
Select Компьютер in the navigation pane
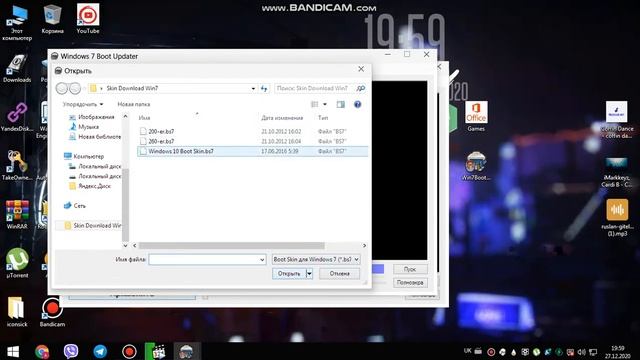(x=84, y=156)
